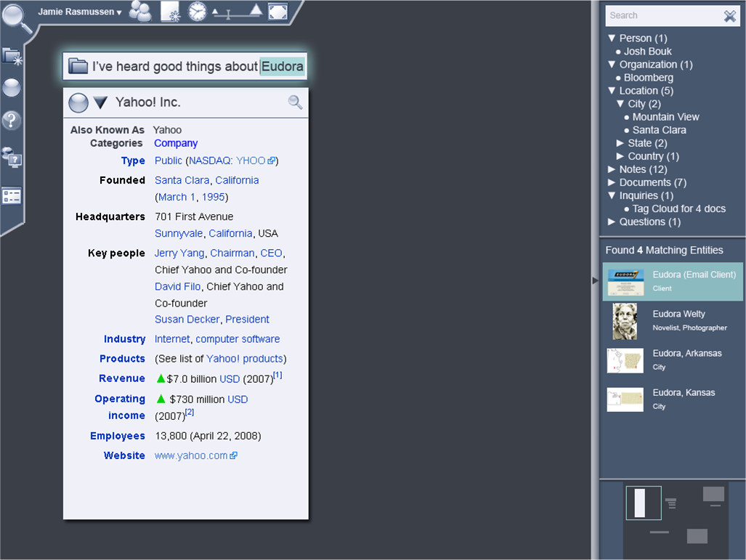
Task: Click the new note icon in toolbar
Action: tap(170, 12)
